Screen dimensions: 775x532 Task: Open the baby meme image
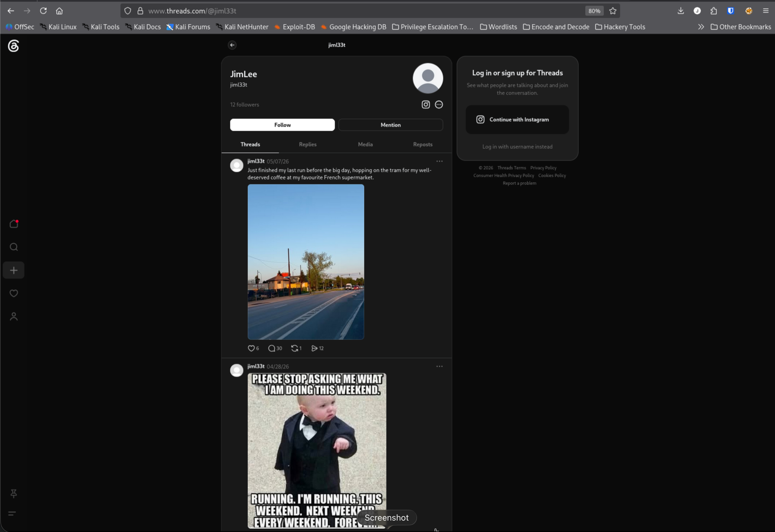pos(317,451)
